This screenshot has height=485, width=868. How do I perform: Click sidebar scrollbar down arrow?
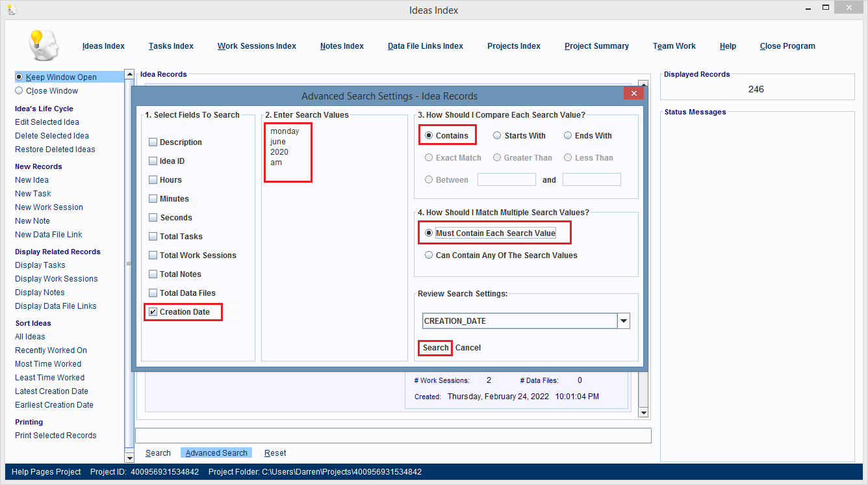[129, 458]
